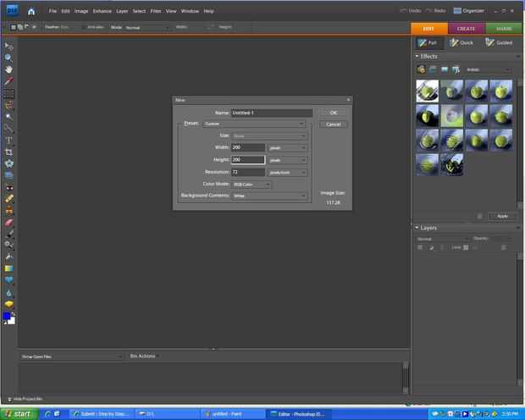Switch to the CREATE tab

[x=466, y=29]
